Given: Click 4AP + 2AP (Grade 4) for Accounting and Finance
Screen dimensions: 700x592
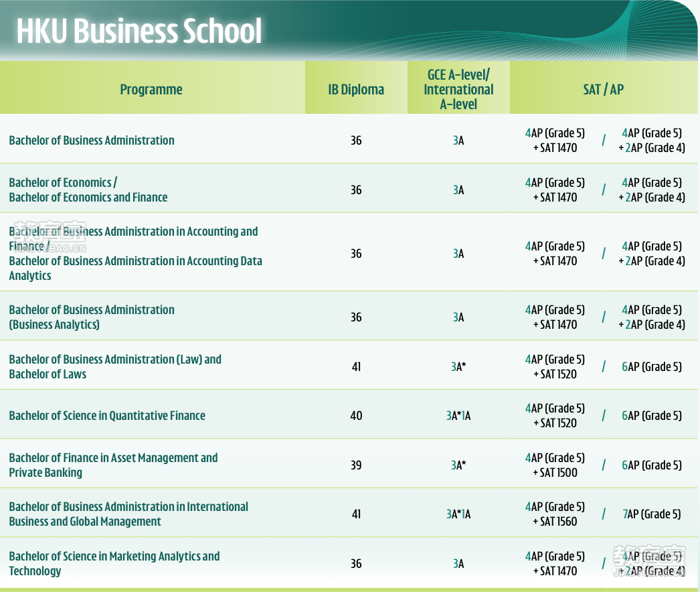Looking at the screenshot, I should (x=652, y=254).
